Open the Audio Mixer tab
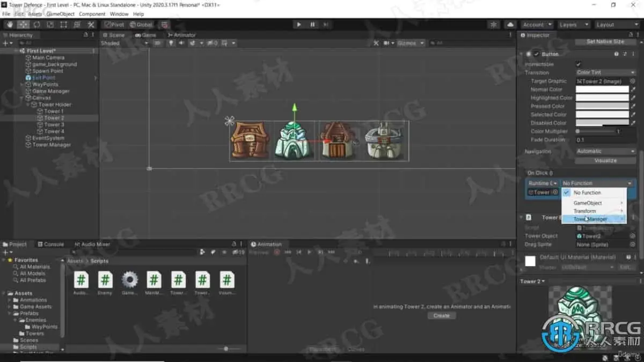 click(x=92, y=244)
